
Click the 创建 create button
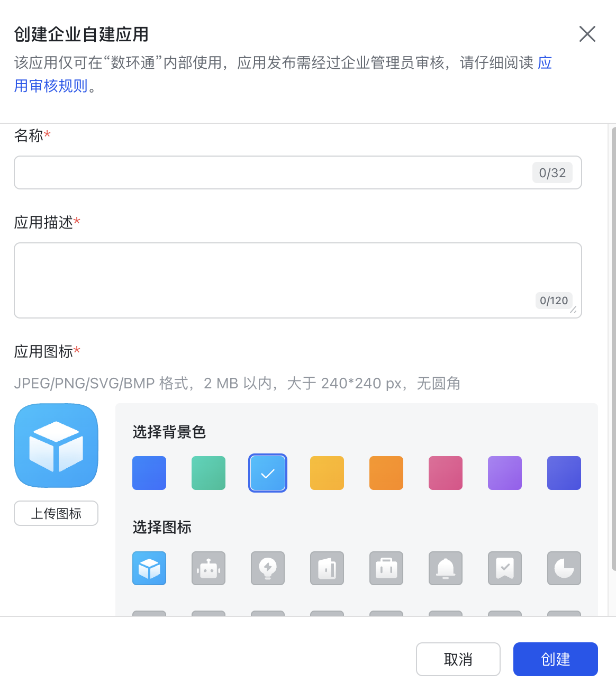(x=556, y=659)
